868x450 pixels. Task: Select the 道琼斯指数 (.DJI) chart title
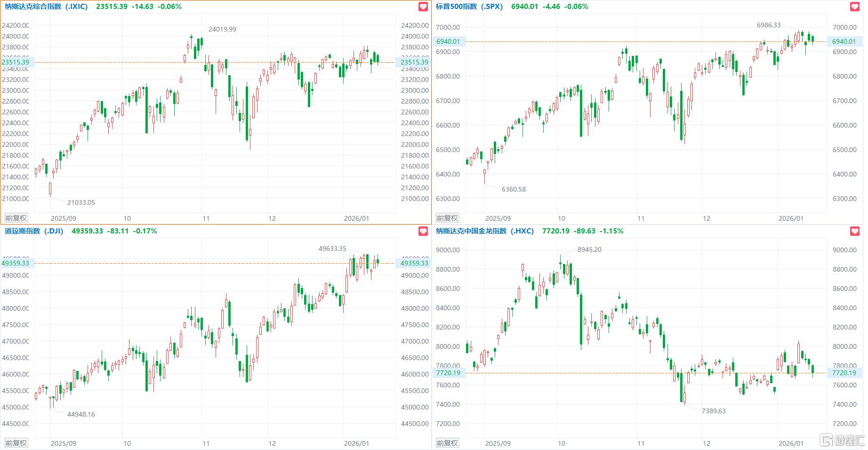[x=34, y=231]
